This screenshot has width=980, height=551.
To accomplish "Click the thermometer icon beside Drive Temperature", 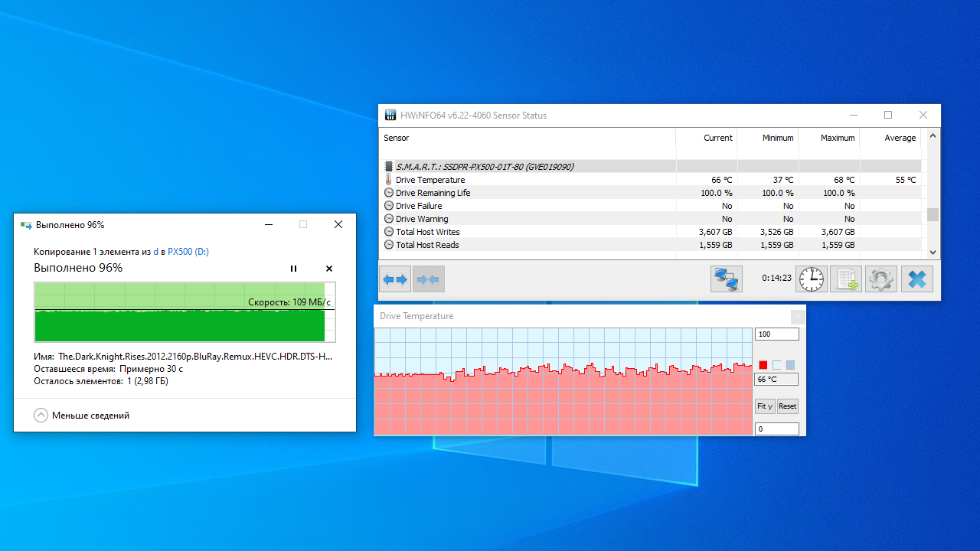I will [388, 180].
